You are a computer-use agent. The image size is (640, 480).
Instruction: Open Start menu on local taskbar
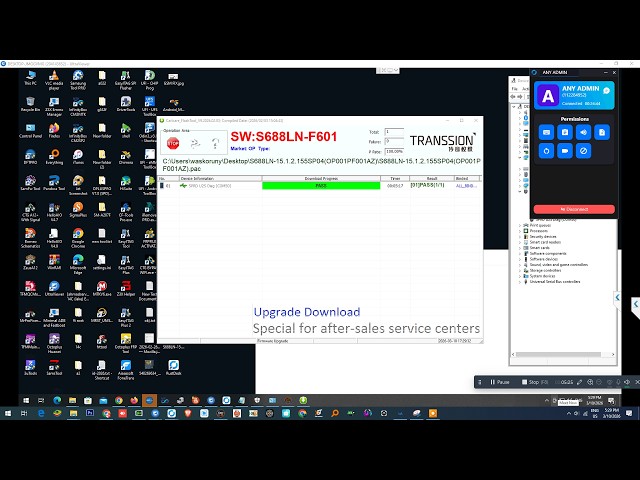pyautogui.click(x=8, y=413)
